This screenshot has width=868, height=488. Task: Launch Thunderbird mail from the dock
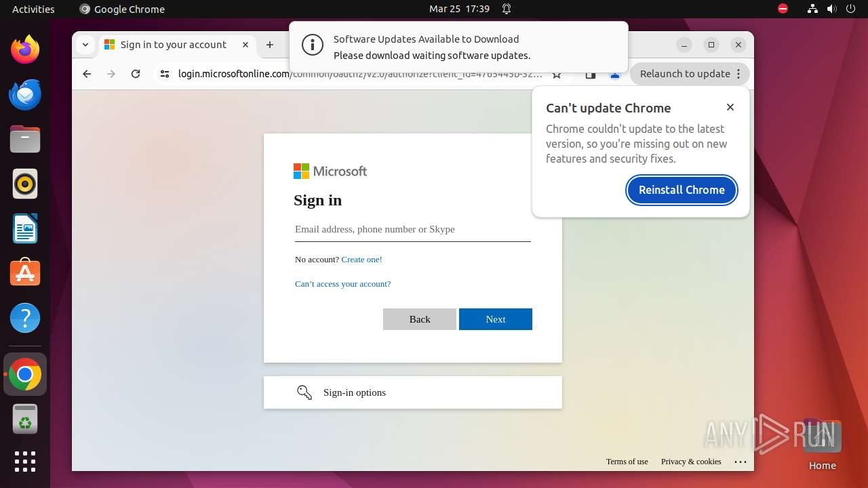coord(25,94)
